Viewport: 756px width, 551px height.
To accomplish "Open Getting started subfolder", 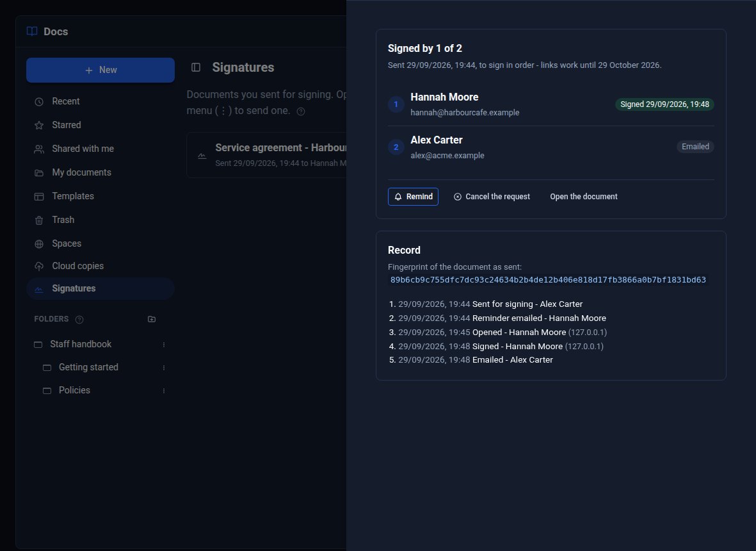I will click(88, 367).
